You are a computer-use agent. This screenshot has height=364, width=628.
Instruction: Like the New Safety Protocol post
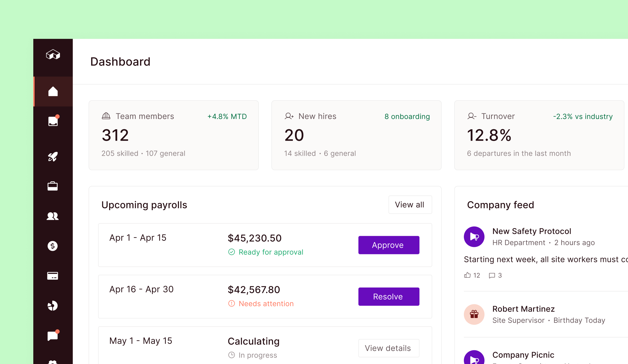(472, 275)
